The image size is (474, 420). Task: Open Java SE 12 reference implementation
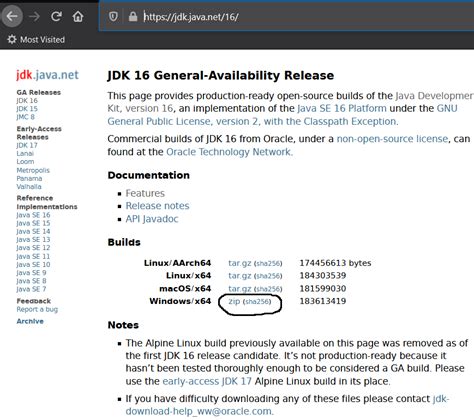tap(33, 248)
